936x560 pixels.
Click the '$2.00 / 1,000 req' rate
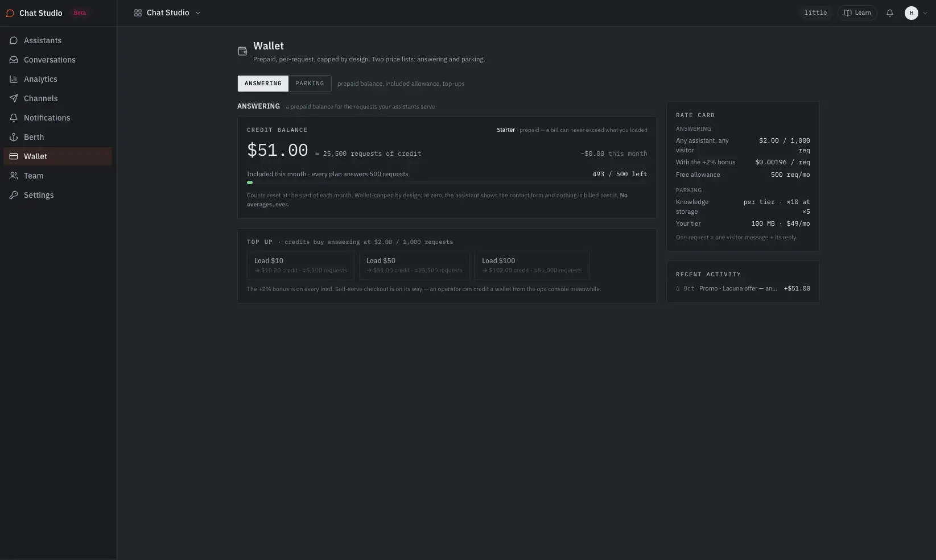[784, 145]
